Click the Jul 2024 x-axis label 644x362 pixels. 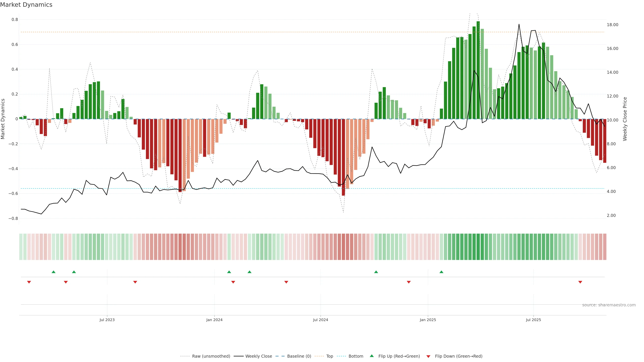(x=320, y=320)
